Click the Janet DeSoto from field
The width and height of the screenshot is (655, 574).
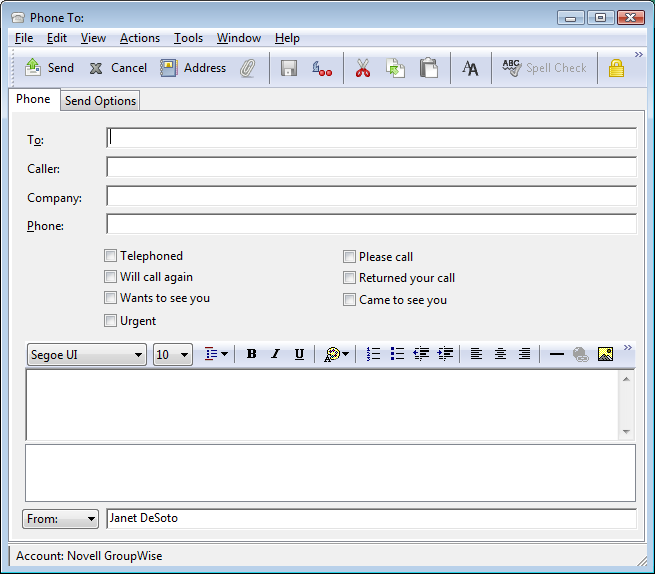point(371,518)
